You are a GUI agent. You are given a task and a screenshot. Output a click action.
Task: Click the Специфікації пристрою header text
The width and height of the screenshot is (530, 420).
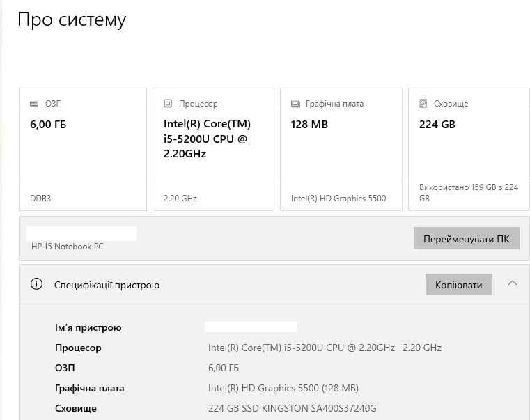coord(107,286)
